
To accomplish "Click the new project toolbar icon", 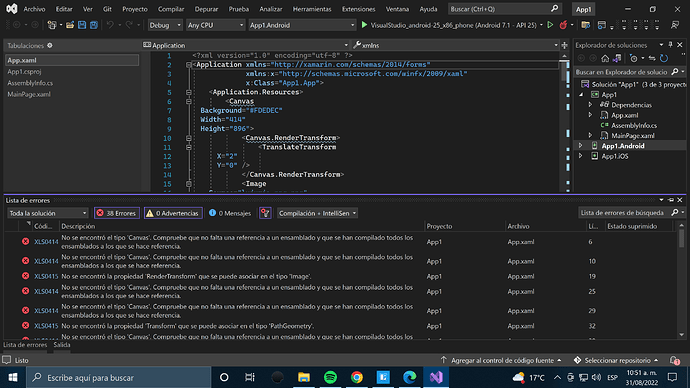I will 52,25.
